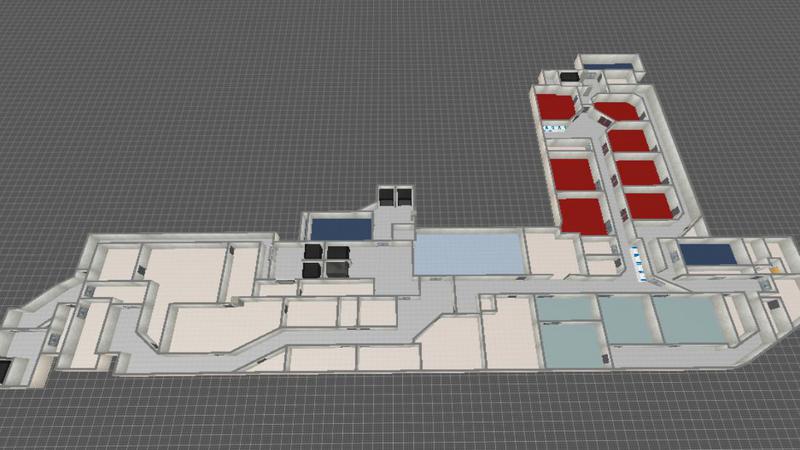Select the black box at the far left edge
Screen dimensions: 800x450
click(x=5, y=369)
